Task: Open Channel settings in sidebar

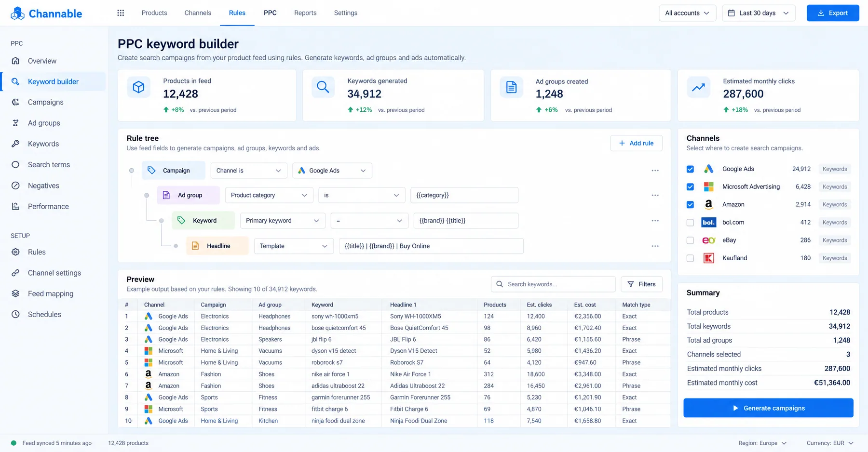Action: pyautogui.click(x=54, y=273)
